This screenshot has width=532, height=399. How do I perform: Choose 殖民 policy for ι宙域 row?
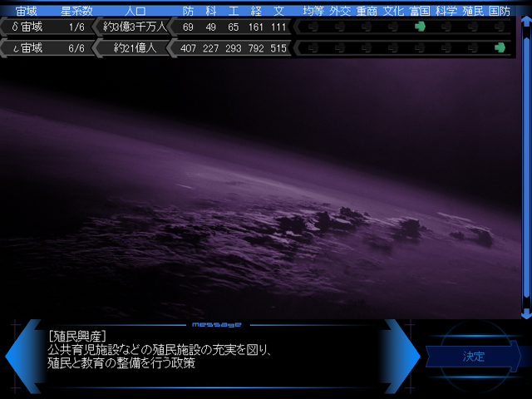pos(473,48)
